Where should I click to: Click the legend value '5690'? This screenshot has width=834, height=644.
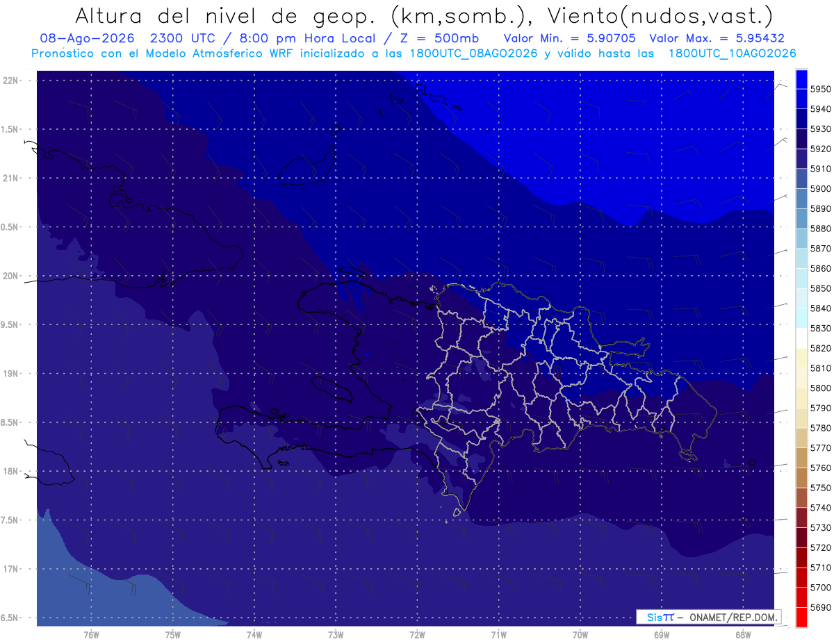pos(821,607)
